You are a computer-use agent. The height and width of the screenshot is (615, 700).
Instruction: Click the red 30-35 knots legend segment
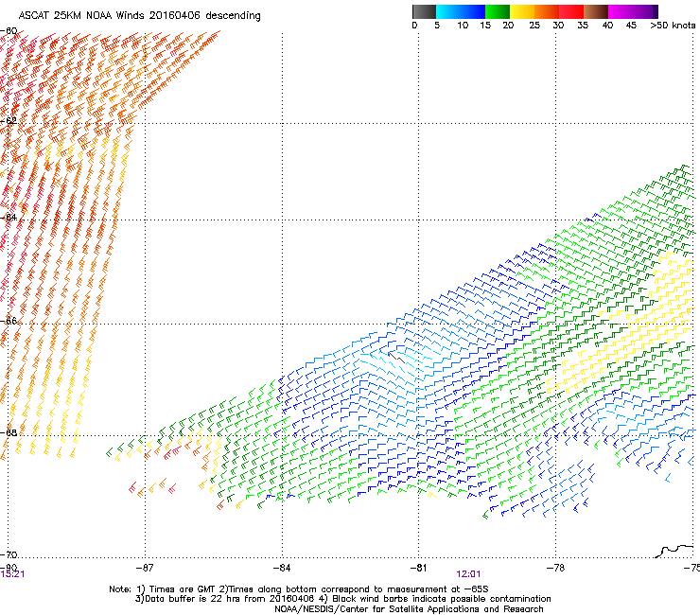click(571, 11)
